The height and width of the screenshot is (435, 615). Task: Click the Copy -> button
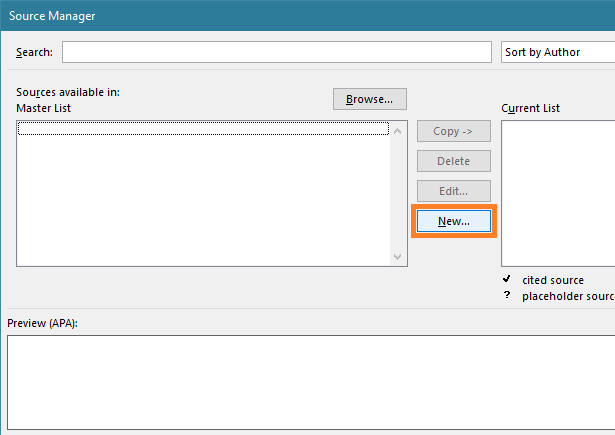(453, 131)
